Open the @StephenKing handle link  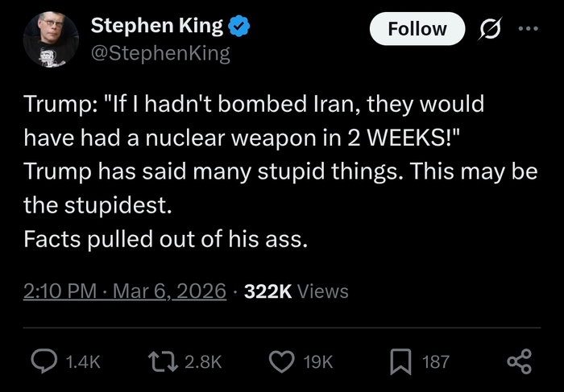click(x=160, y=53)
